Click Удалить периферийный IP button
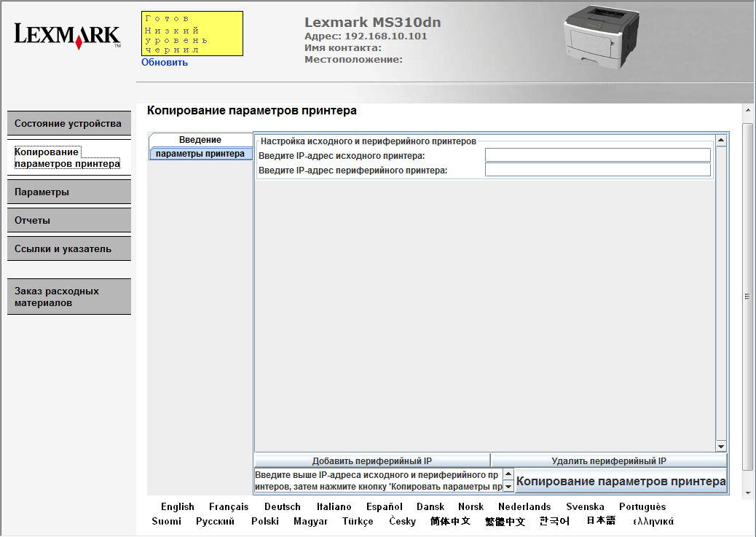 tap(609, 460)
